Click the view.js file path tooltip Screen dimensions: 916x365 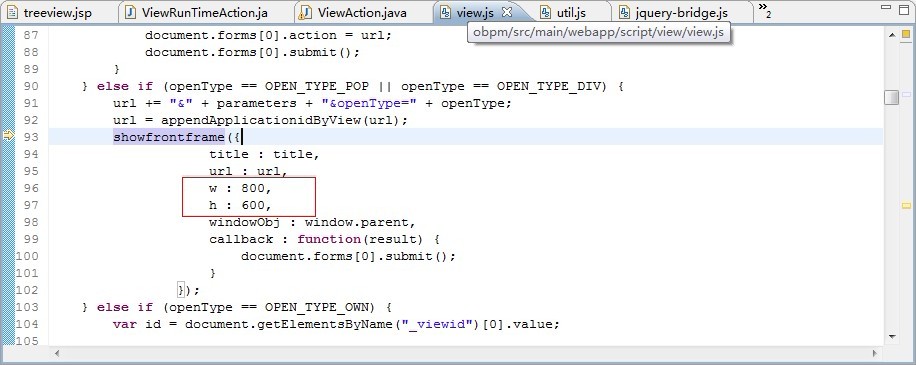(x=599, y=32)
